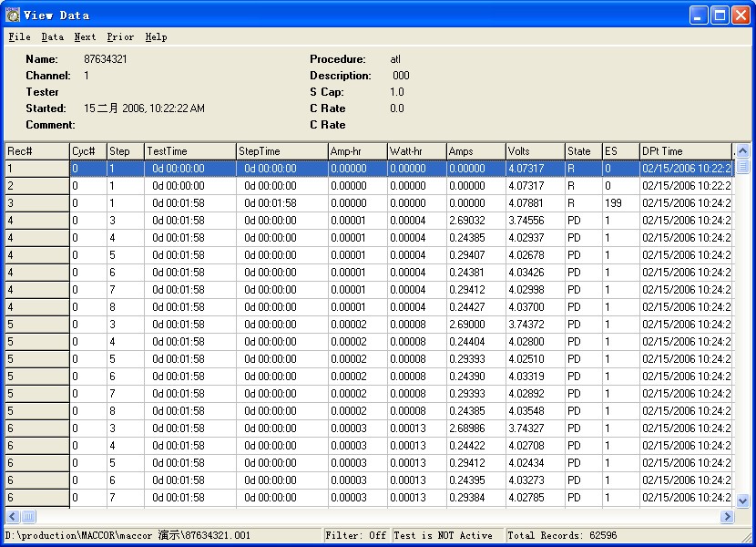This screenshot has height=547, width=756.
Task: Select the row header for record 3
Action: 36,203
